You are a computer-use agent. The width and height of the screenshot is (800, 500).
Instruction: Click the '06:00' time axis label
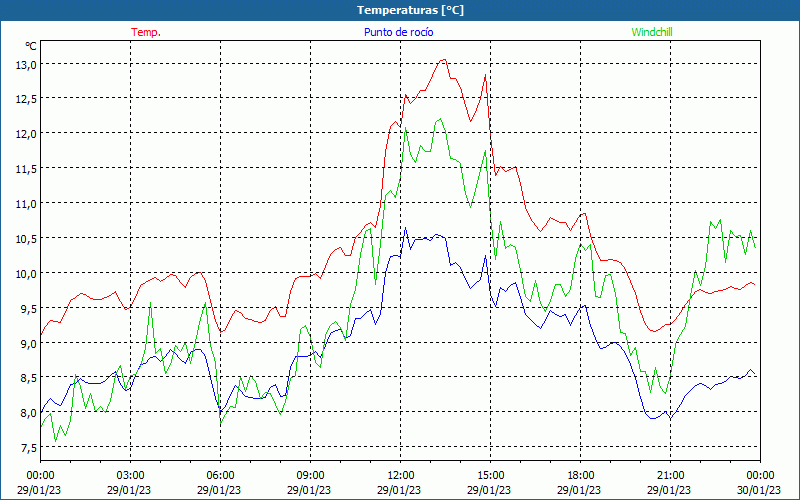[220, 476]
